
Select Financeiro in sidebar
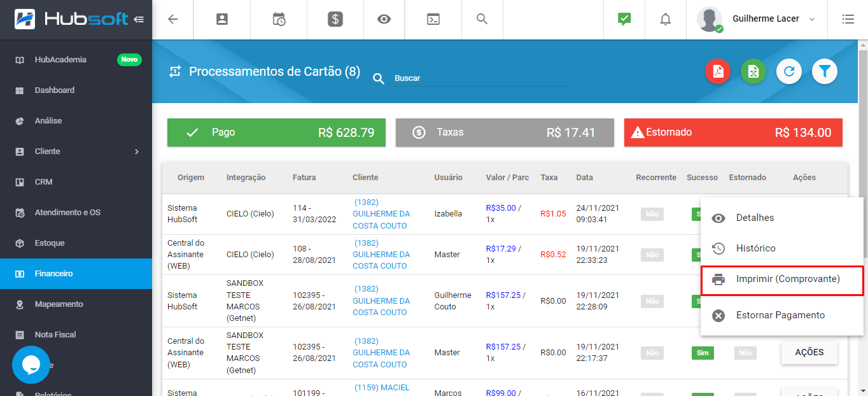coord(76,274)
